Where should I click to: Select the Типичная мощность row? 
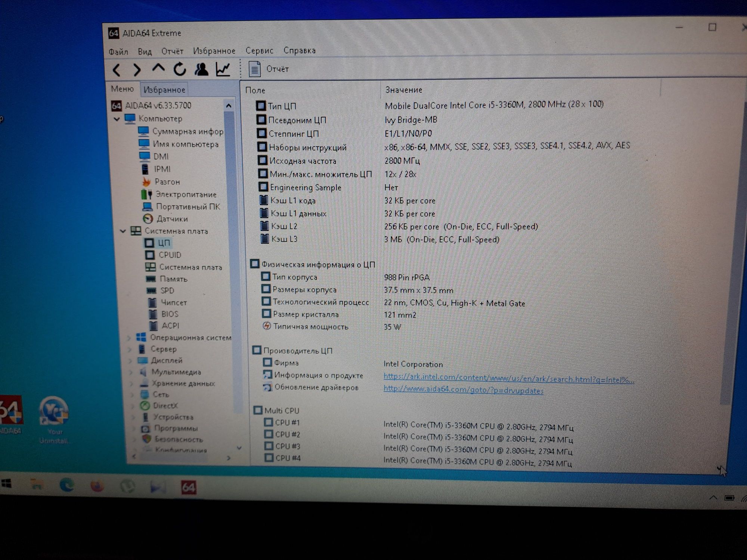coord(332,327)
